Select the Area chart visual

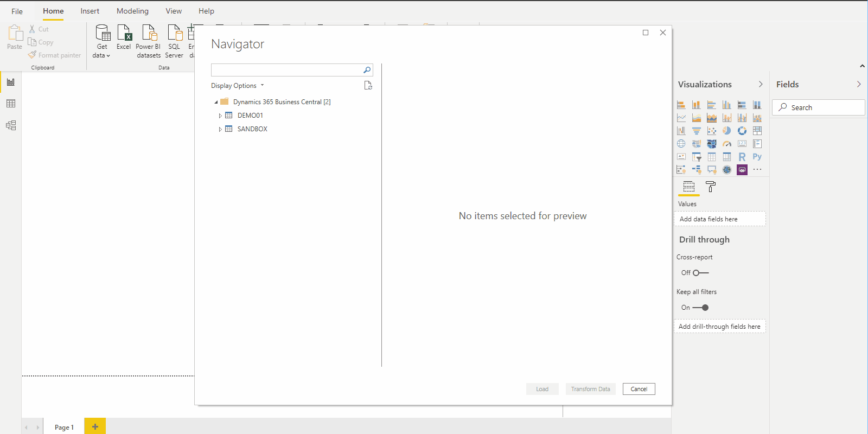697,118
